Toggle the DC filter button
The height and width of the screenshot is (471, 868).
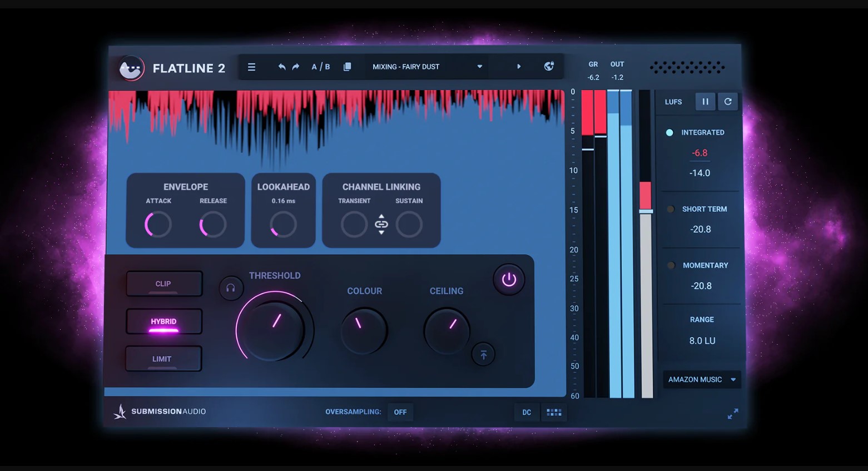[x=527, y=412]
